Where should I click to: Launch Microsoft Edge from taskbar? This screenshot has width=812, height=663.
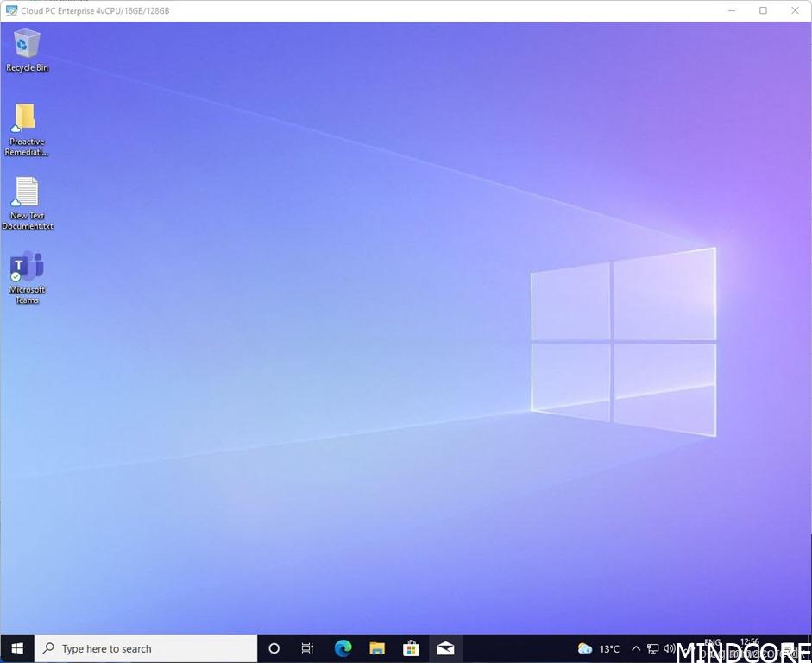(x=343, y=648)
